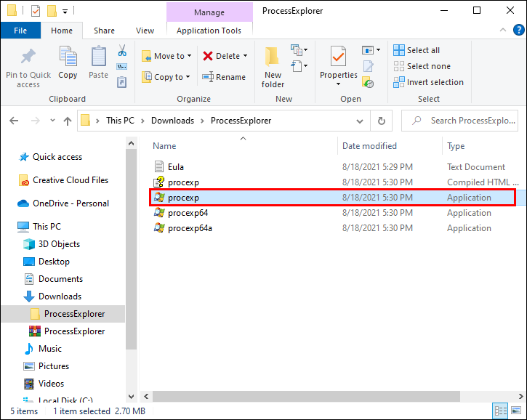Switch to the Share ribbon tab
This screenshot has width=527, height=420.
(x=104, y=31)
